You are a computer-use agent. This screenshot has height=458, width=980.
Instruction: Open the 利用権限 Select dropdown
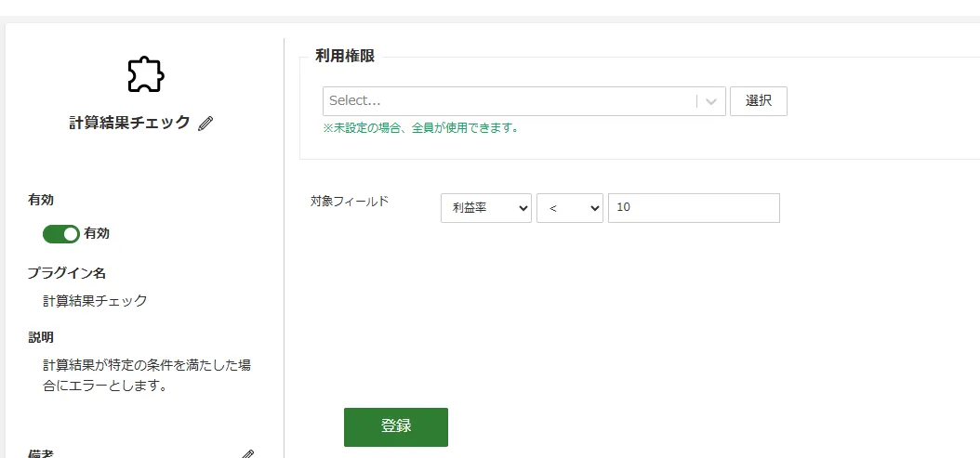(x=523, y=101)
